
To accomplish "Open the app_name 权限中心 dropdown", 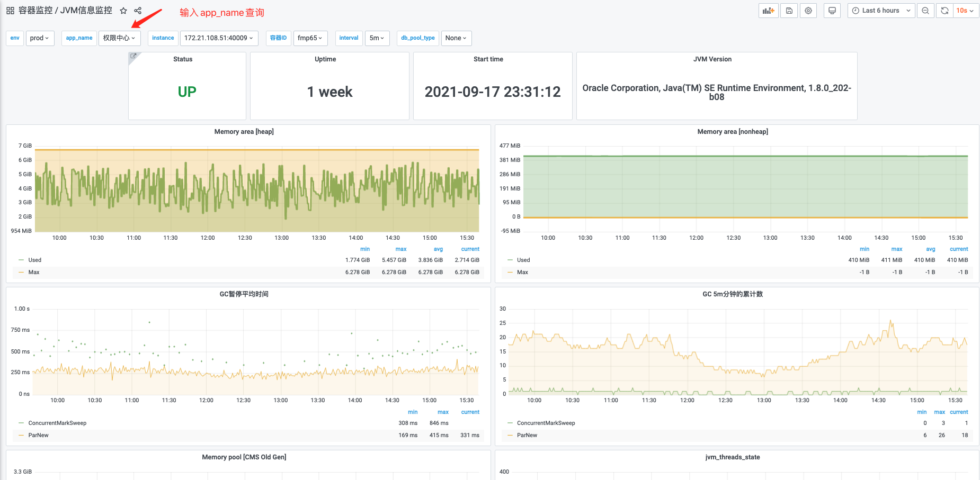I will [119, 38].
